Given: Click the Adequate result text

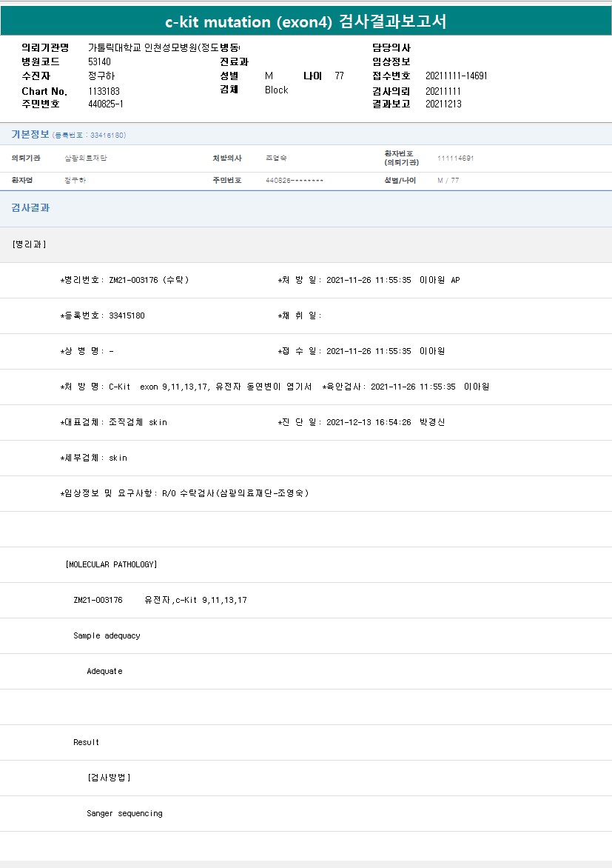Looking at the screenshot, I should pos(104,671).
